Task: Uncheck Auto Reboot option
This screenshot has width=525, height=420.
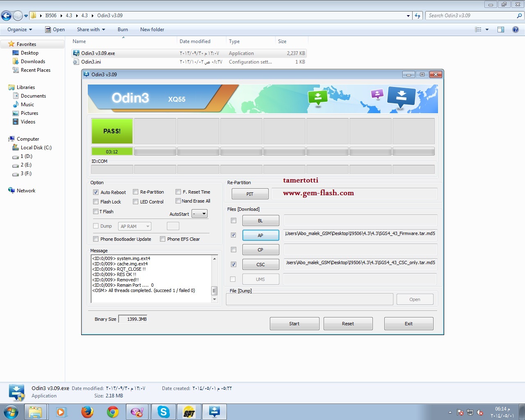Action: pyautogui.click(x=96, y=192)
